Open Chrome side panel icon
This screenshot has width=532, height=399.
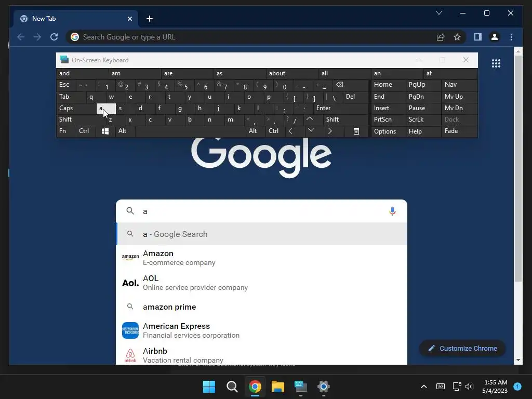coord(478,37)
